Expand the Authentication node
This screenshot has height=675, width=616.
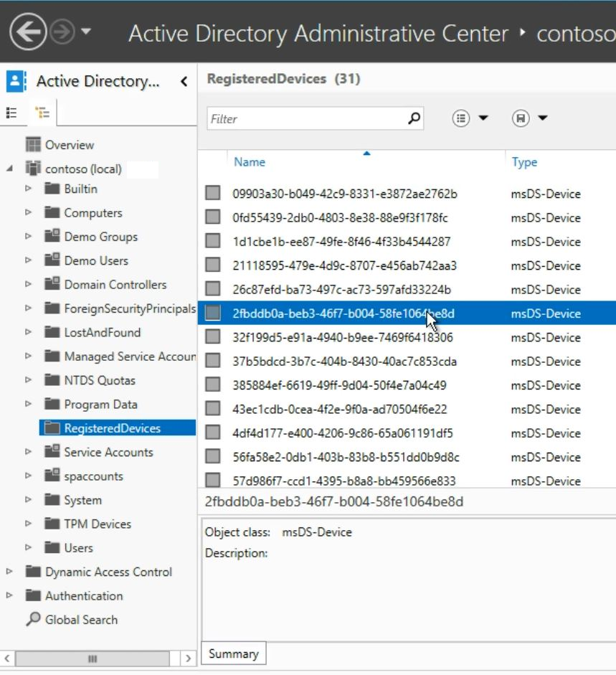coord(9,595)
